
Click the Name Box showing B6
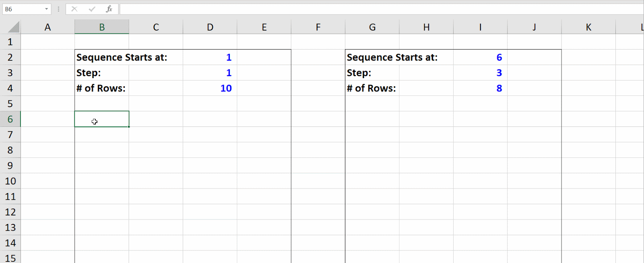(x=22, y=9)
